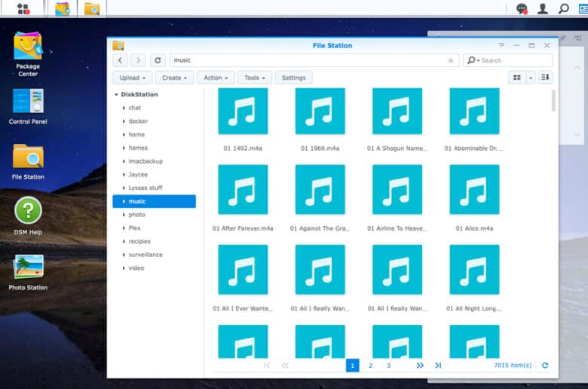The image size is (588, 389).
Task: Select page 1 in pagination
Action: (353, 366)
